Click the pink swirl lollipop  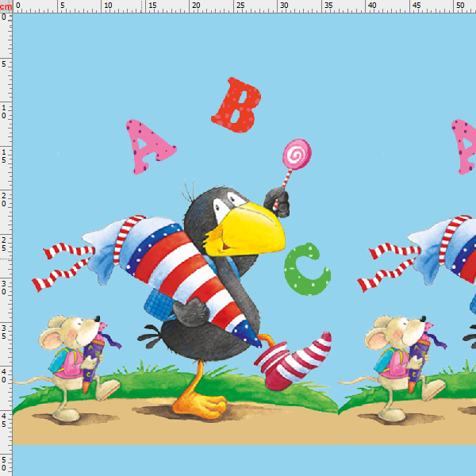[x=298, y=153]
